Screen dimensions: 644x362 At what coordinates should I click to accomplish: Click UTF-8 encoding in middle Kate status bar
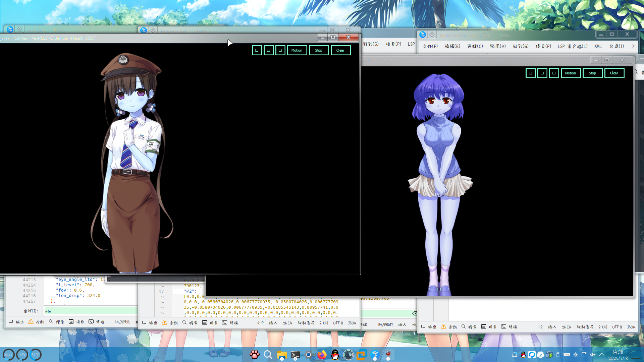coord(338,323)
